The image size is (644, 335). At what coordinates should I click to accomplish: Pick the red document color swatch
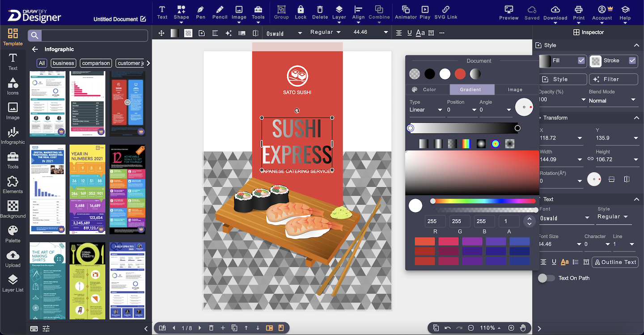coord(460,74)
